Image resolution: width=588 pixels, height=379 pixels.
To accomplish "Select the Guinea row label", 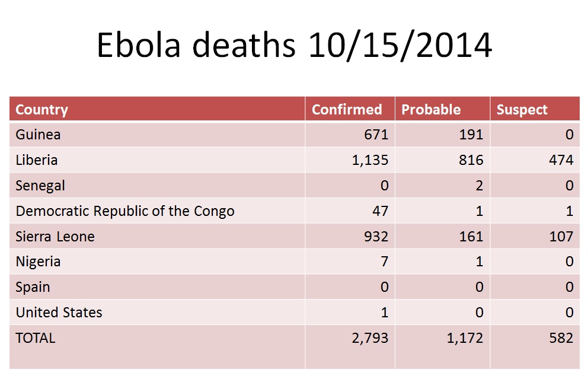I will 38,135.
